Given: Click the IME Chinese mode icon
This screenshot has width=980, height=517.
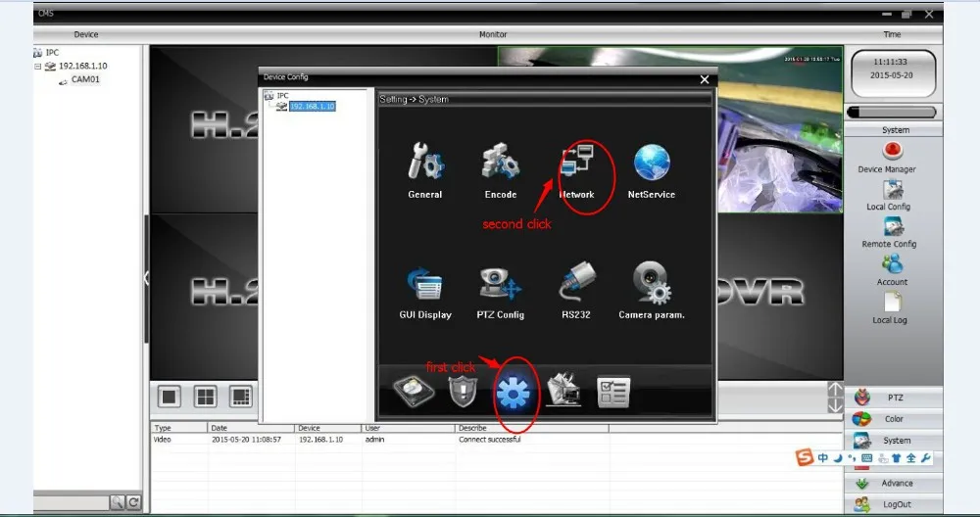Looking at the screenshot, I should pos(822,457).
